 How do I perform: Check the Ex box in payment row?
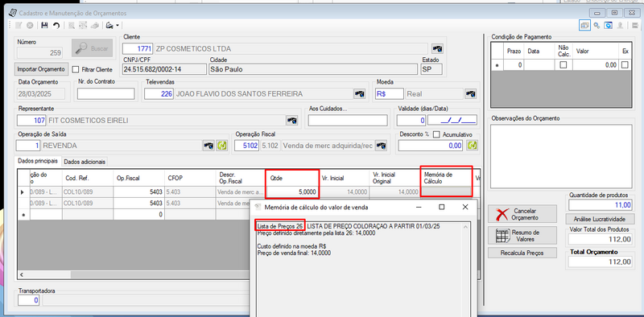pyautogui.click(x=625, y=65)
